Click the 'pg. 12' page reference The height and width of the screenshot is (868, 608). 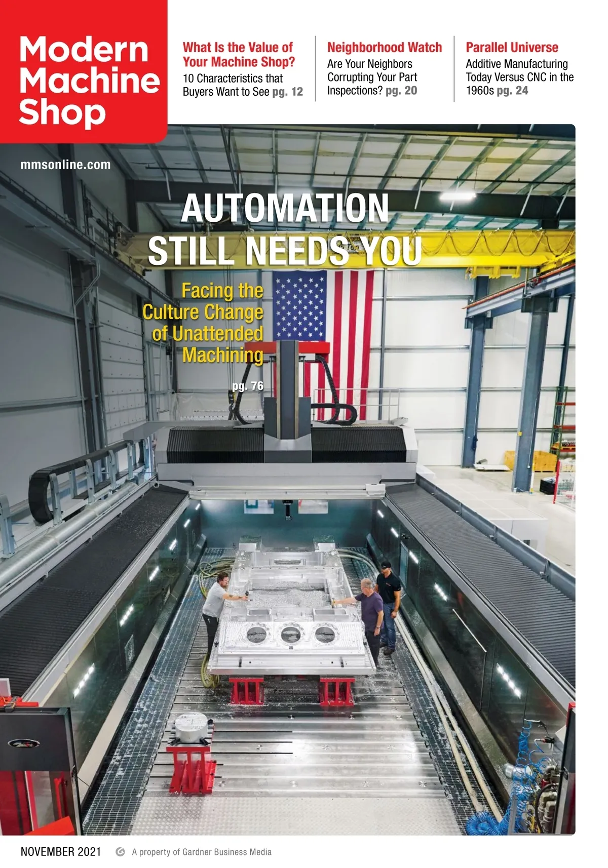287,92
